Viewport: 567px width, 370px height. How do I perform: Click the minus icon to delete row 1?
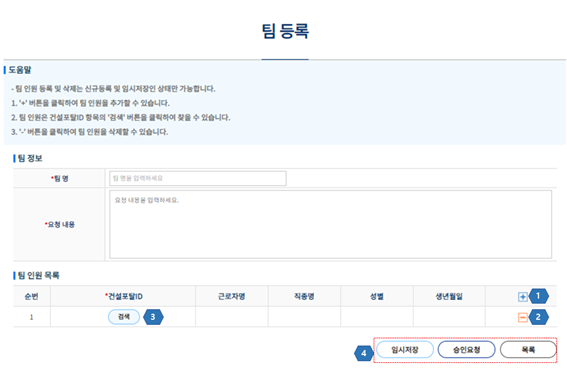(523, 318)
